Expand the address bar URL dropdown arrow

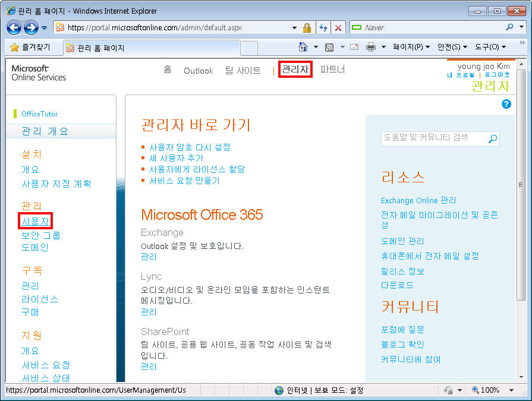pyautogui.click(x=294, y=28)
